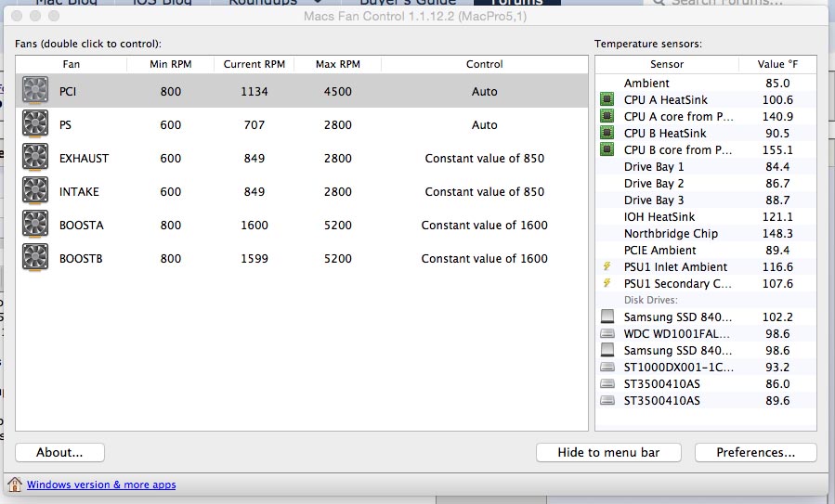Click the INTAKE fan icon

35,191
